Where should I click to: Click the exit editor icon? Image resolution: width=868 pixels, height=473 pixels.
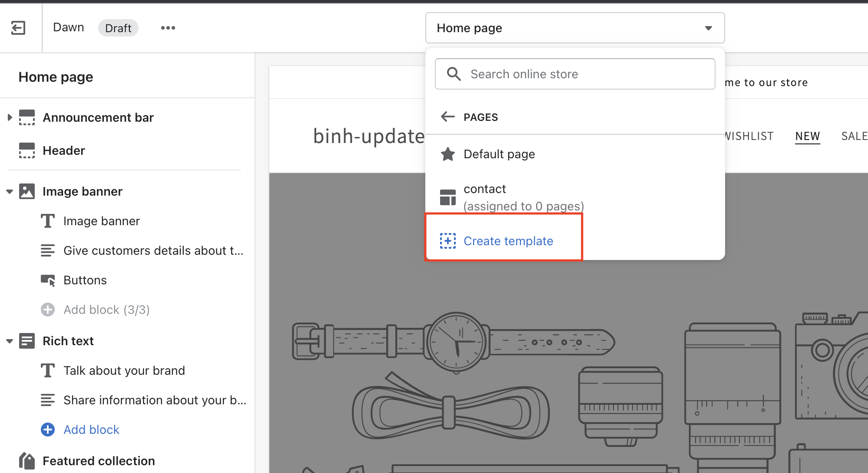click(18, 28)
